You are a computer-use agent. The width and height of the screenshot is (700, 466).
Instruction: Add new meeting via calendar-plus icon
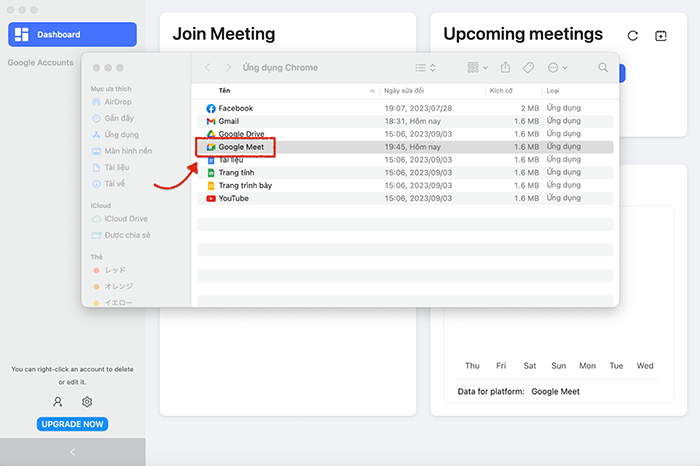coord(661,36)
